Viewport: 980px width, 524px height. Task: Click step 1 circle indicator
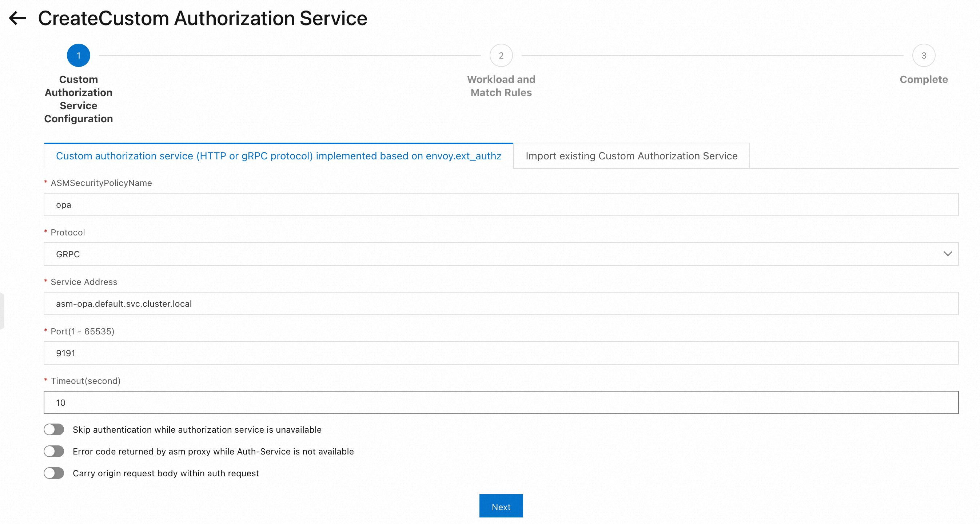pos(78,56)
